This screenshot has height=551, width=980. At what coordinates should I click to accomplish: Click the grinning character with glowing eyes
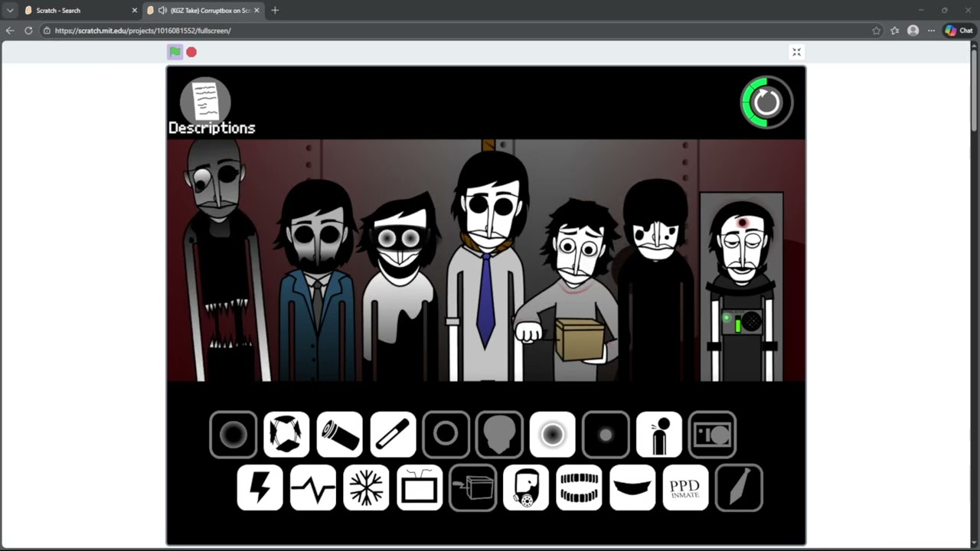coord(400,288)
